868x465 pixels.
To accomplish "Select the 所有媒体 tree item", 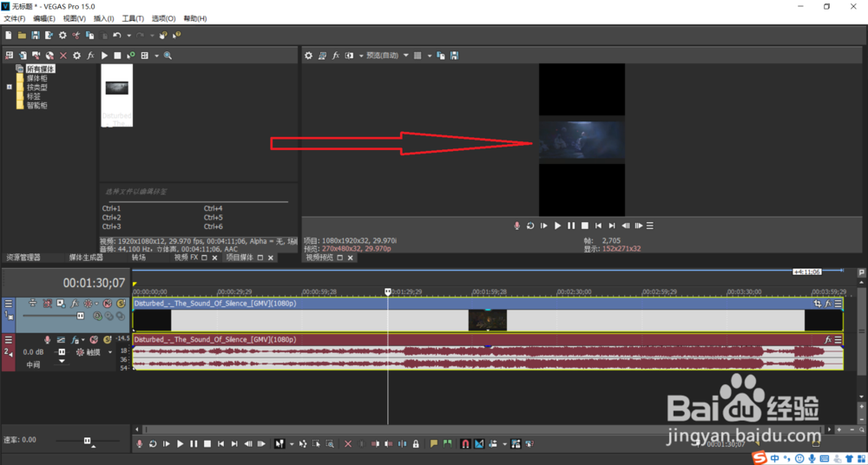I will pos(41,69).
